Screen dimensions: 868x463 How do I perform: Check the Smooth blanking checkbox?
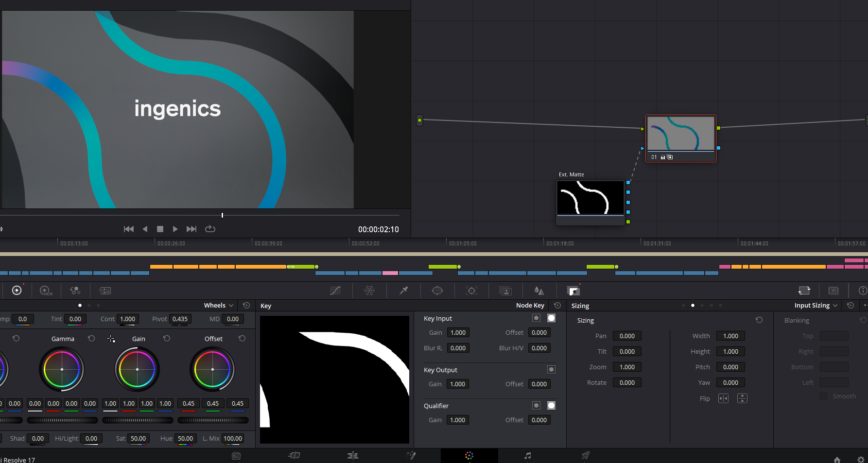[x=823, y=396]
